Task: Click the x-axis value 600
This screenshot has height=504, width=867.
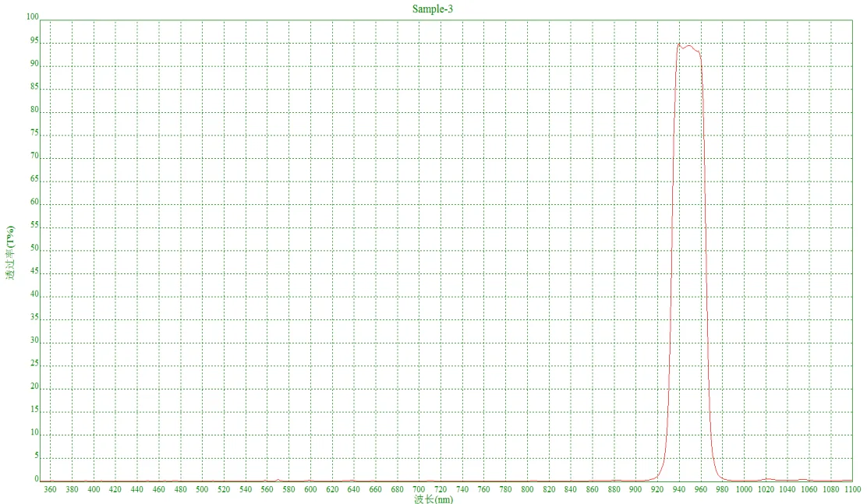Action: tap(310, 489)
